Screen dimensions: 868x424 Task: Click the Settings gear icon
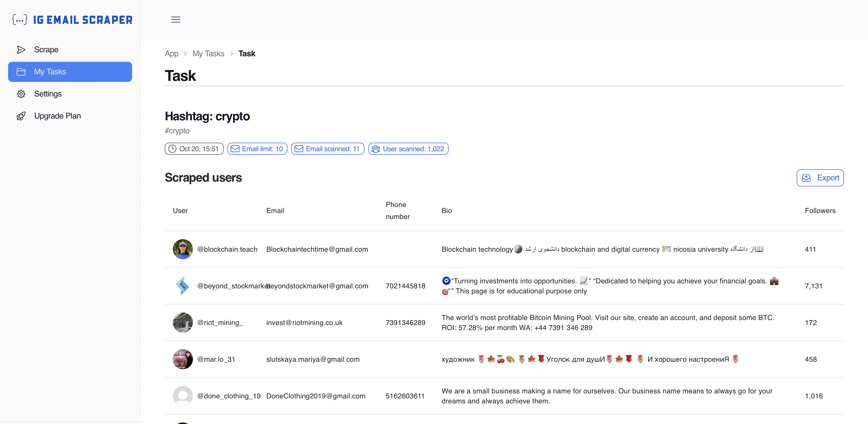click(x=21, y=94)
